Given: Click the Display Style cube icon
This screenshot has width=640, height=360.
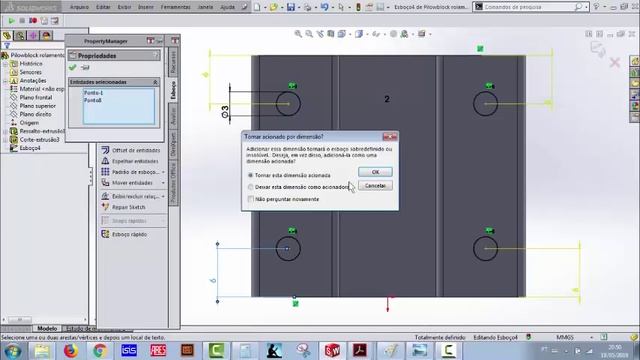Looking at the screenshot, I should click(359, 34).
